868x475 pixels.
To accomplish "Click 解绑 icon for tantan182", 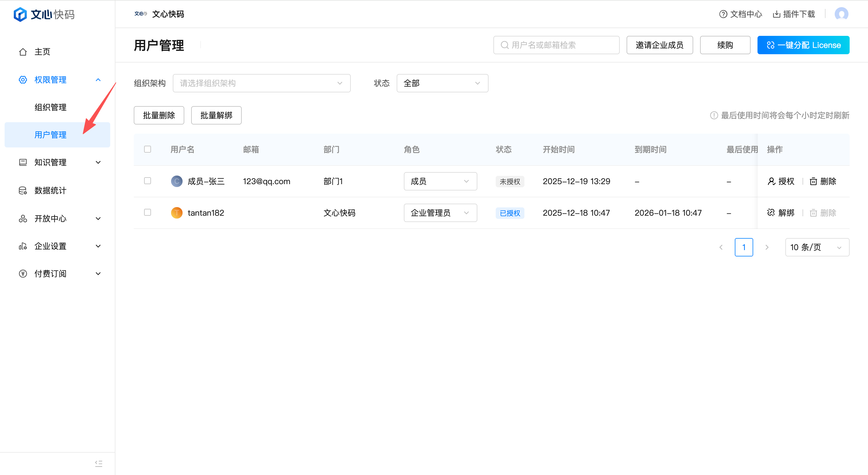I will [x=771, y=213].
